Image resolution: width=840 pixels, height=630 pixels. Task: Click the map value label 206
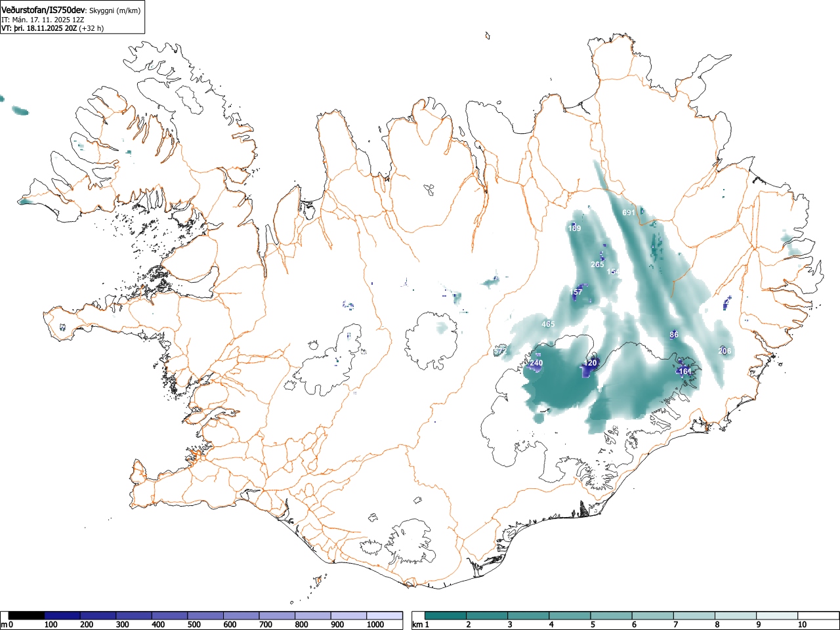click(x=724, y=351)
